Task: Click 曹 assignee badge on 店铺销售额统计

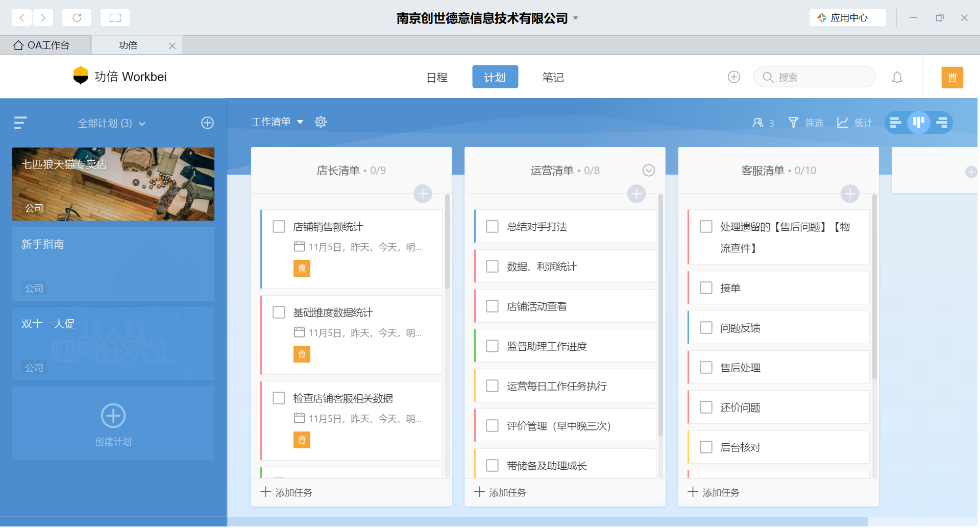Action: [302, 269]
